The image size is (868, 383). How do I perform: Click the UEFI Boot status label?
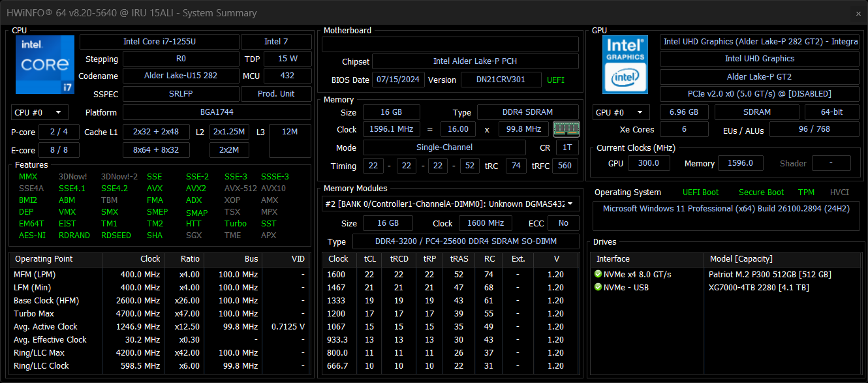(700, 192)
